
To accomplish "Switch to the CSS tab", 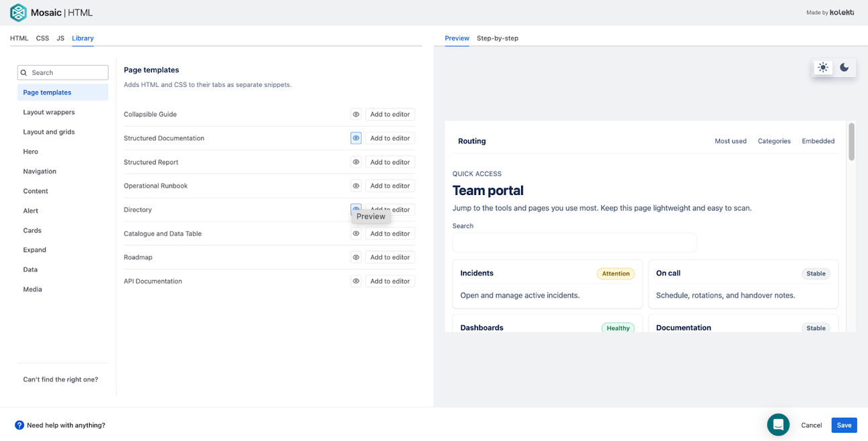I will click(42, 38).
